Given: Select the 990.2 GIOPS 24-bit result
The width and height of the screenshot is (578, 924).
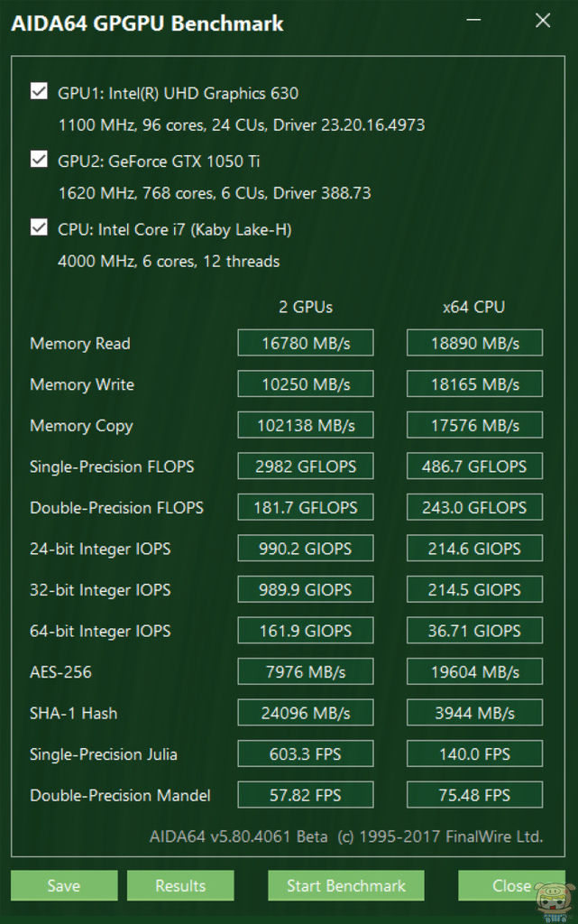Looking at the screenshot, I should 306,549.
